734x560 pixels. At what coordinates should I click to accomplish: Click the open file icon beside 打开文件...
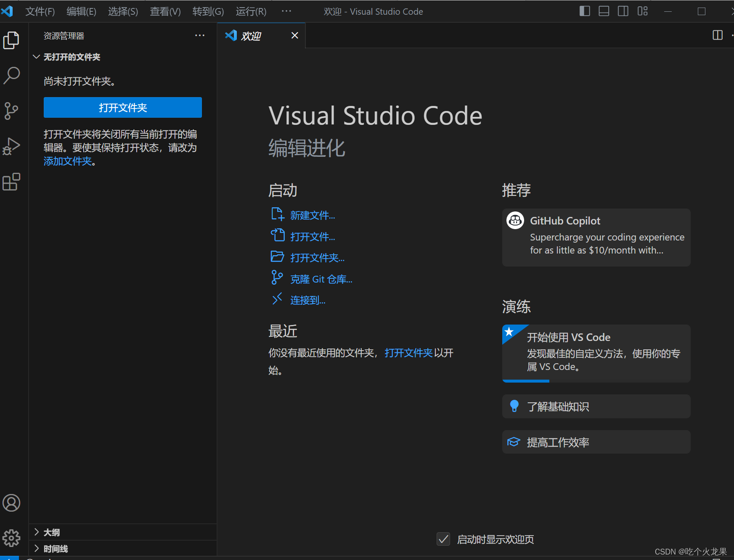pos(278,235)
